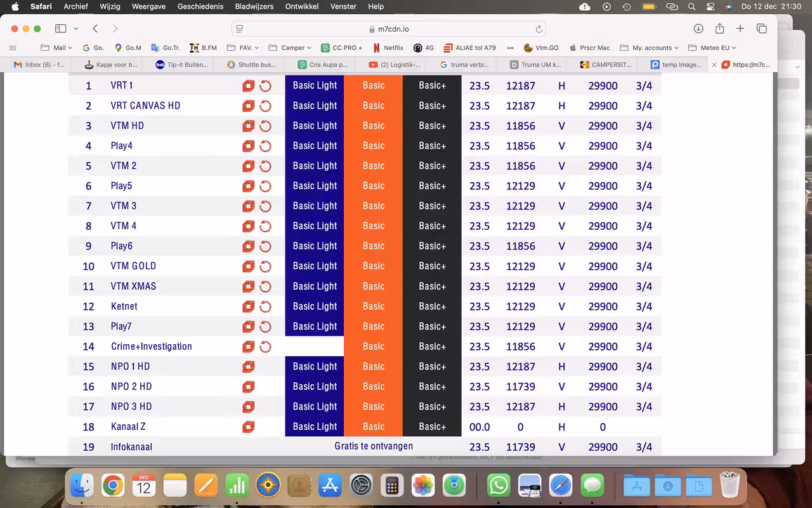812x508 pixels.
Task: Expand the Camper bookmarks folder
Action: [290, 48]
